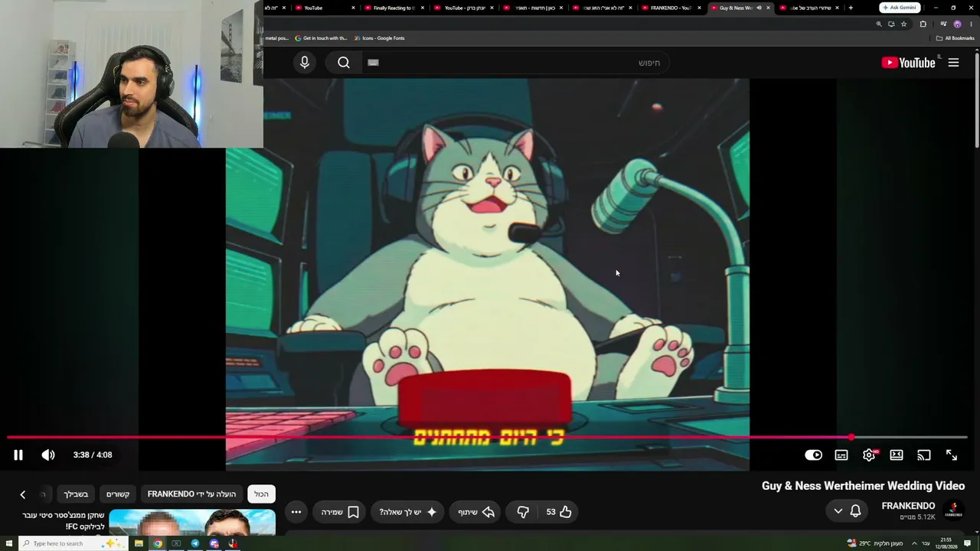
Task: Switch to the 'כאן | חדשות - תאגיד' tab
Action: [532, 8]
